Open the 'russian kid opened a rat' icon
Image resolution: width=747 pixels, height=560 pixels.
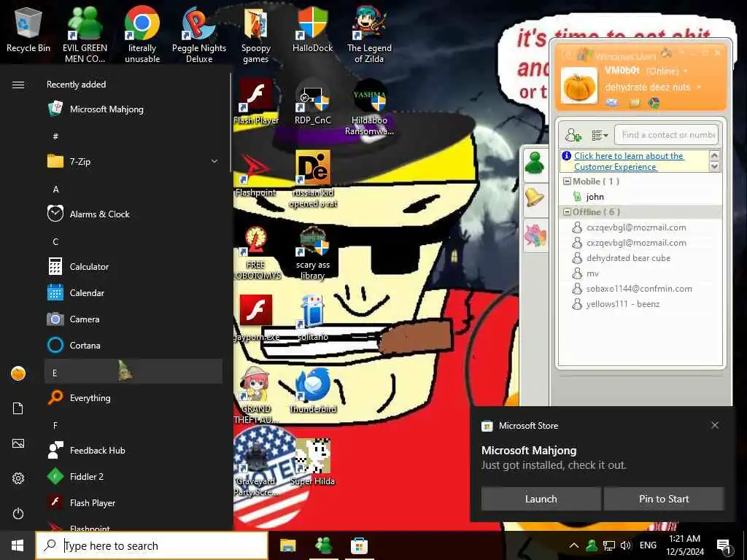point(313,179)
